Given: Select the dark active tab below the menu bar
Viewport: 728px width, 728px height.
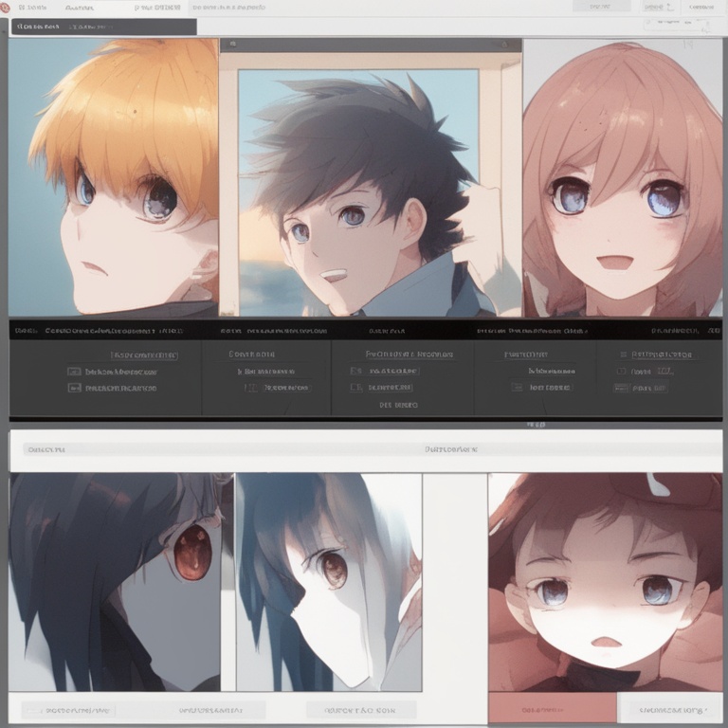Looking at the screenshot, I should 103,27.
